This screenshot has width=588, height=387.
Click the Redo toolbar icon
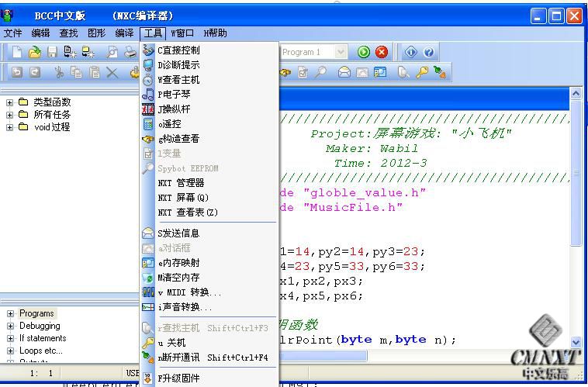coord(35,71)
